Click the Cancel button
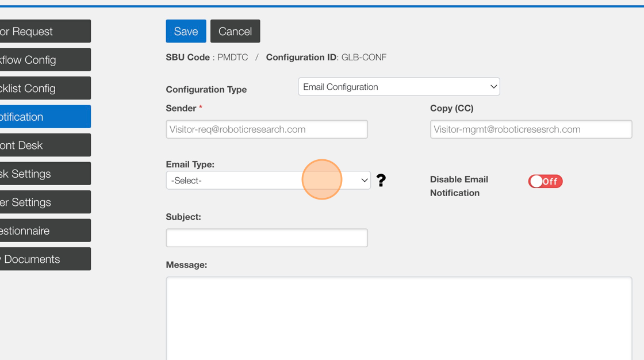 click(x=235, y=31)
